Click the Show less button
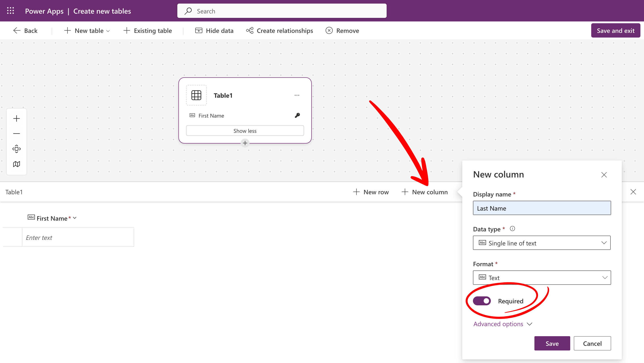The image size is (644, 363). click(x=245, y=131)
